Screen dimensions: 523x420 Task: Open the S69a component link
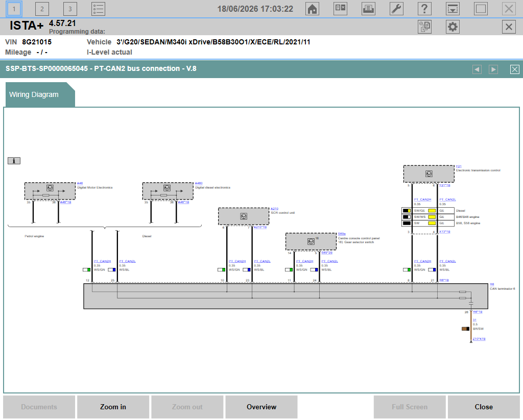[342, 234]
